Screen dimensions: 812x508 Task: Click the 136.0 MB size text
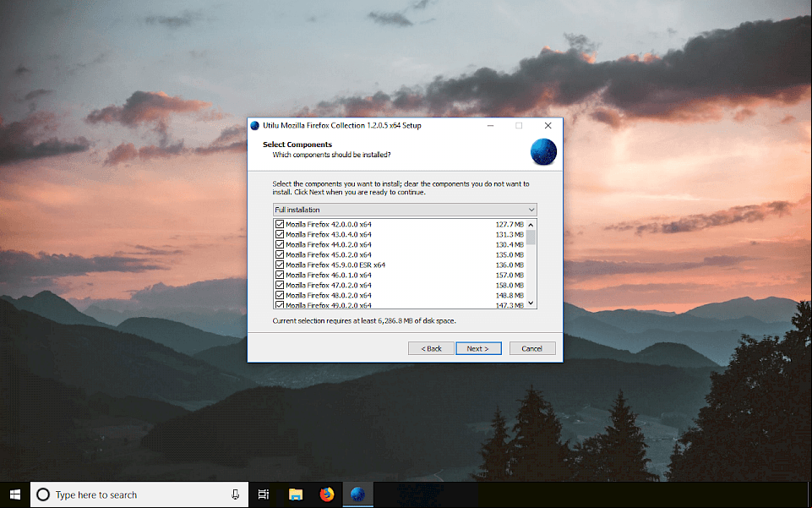click(x=510, y=265)
